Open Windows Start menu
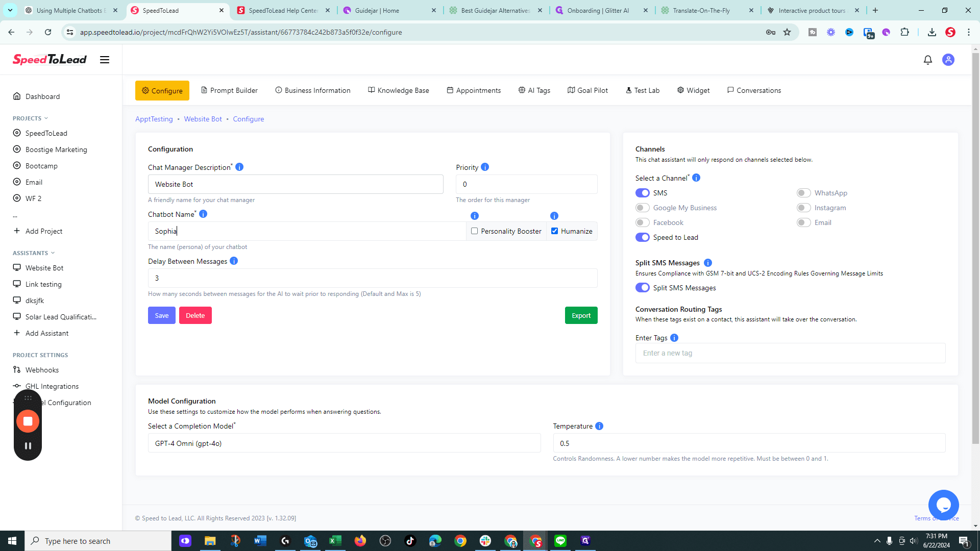Viewport: 980px width, 551px height. coord(12,541)
